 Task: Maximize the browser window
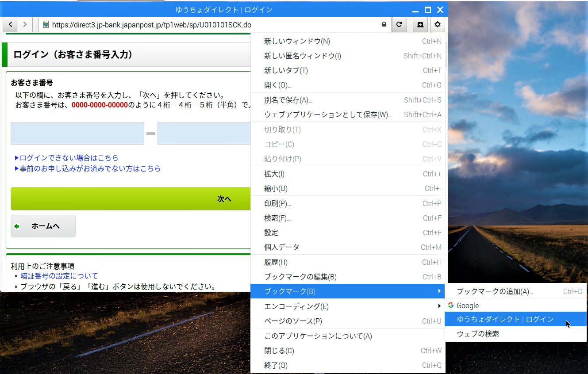coord(427,10)
